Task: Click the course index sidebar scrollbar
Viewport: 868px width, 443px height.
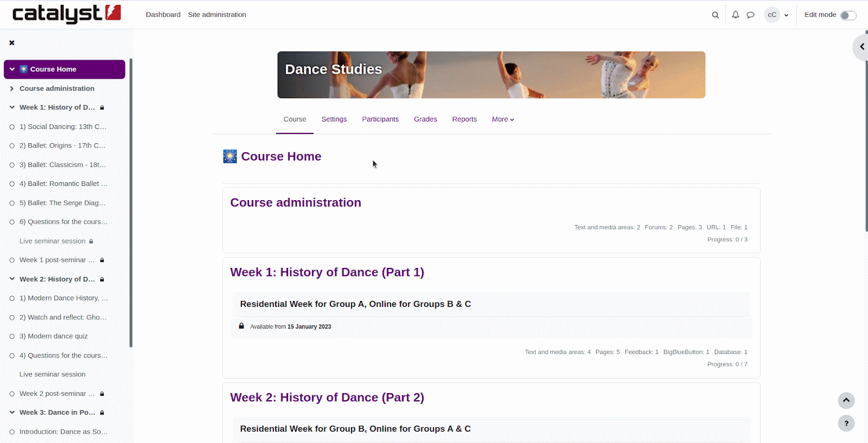Action: [131, 203]
